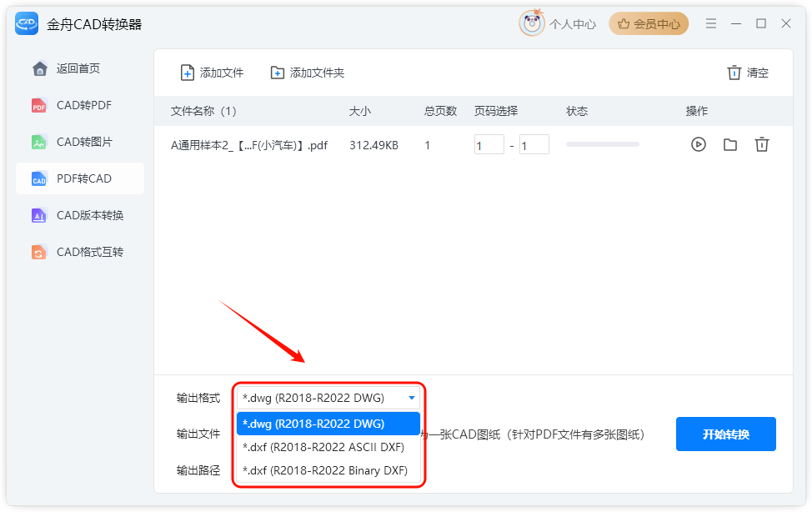Select CAD版本转换 in the sidebar
The height and width of the screenshot is (512, 812).
80,215
